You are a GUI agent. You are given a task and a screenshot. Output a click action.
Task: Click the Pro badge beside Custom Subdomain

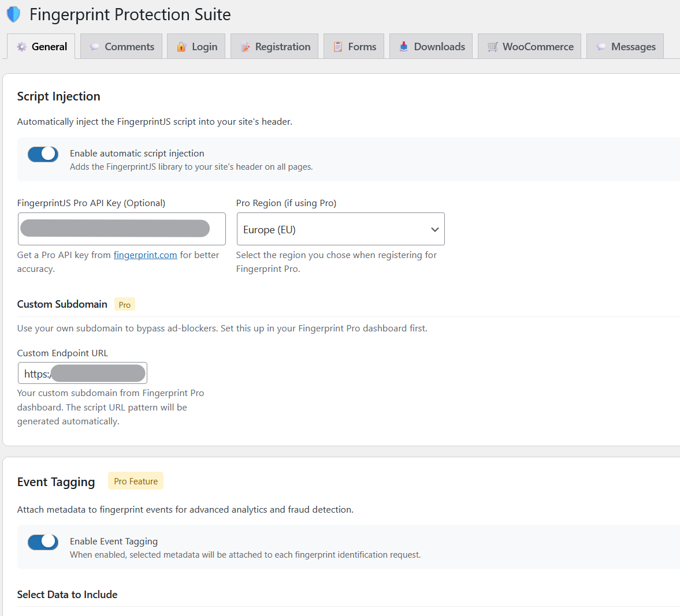point(124,304)
